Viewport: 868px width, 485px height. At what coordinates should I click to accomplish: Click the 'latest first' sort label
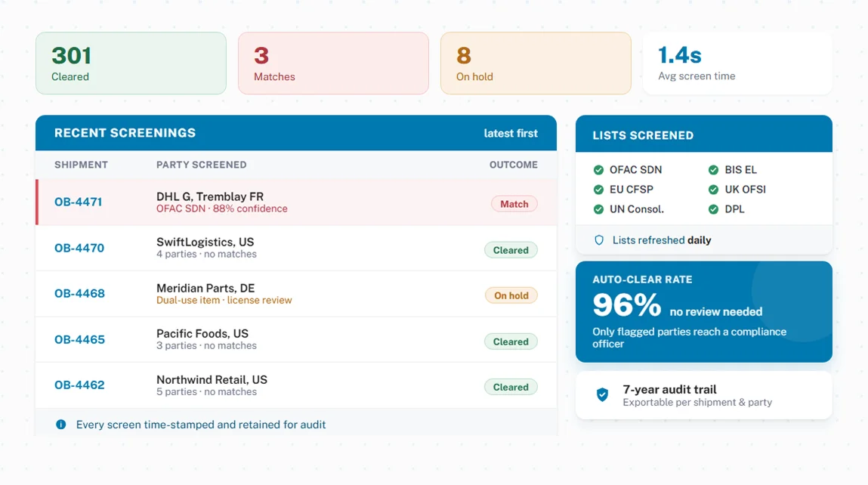(511, 134)
